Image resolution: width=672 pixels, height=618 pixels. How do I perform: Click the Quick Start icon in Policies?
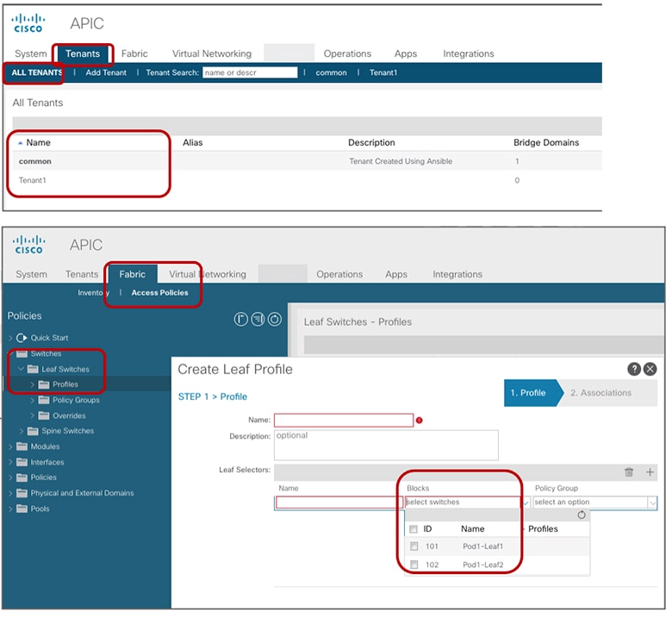22,338
